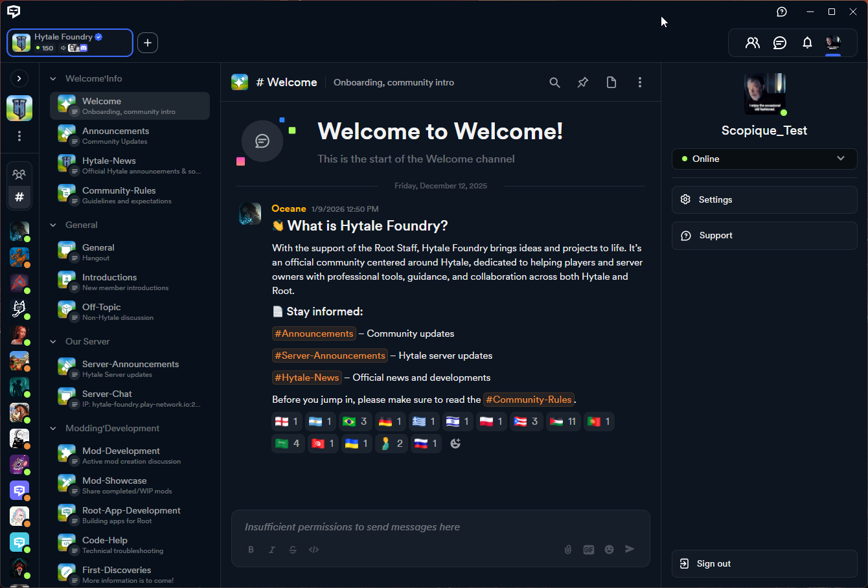Collapse the Modding'Development category
This screenshot has width=868, height=588.
pyautogui.click(x=53, y=428)
